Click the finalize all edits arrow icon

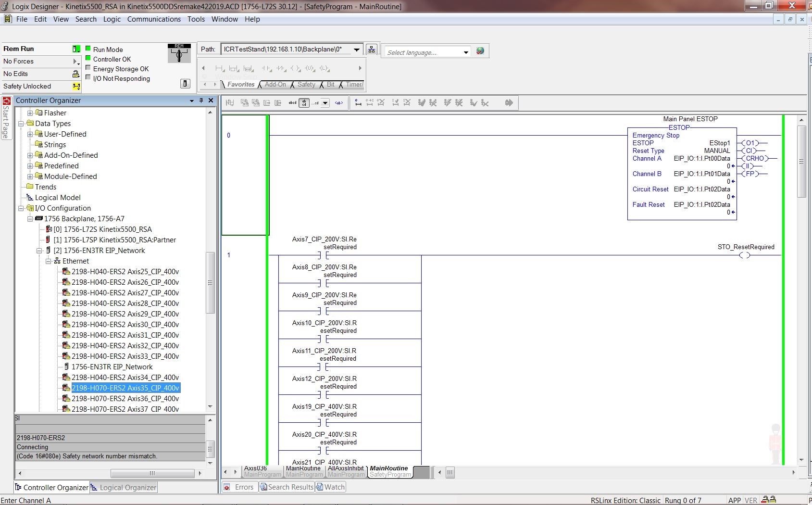point(509,102)
